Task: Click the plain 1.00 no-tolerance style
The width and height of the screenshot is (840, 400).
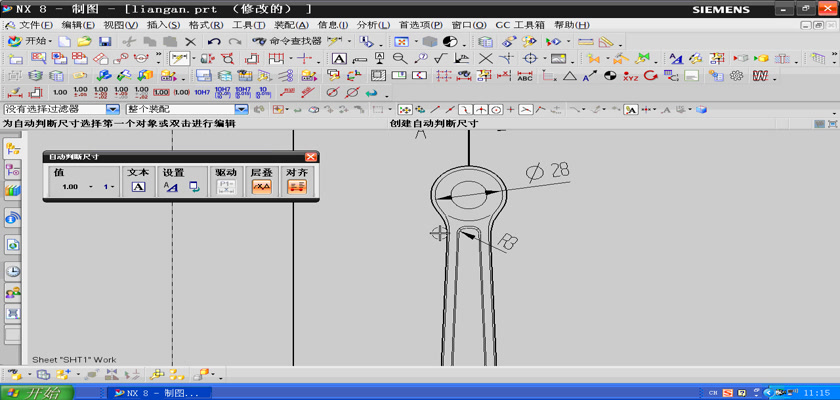Action: coord(61,92)
